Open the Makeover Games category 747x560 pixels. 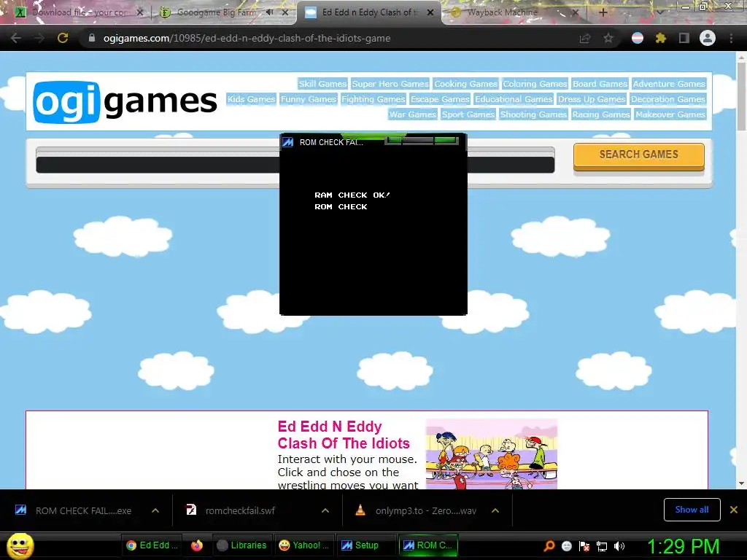point(670,114)
